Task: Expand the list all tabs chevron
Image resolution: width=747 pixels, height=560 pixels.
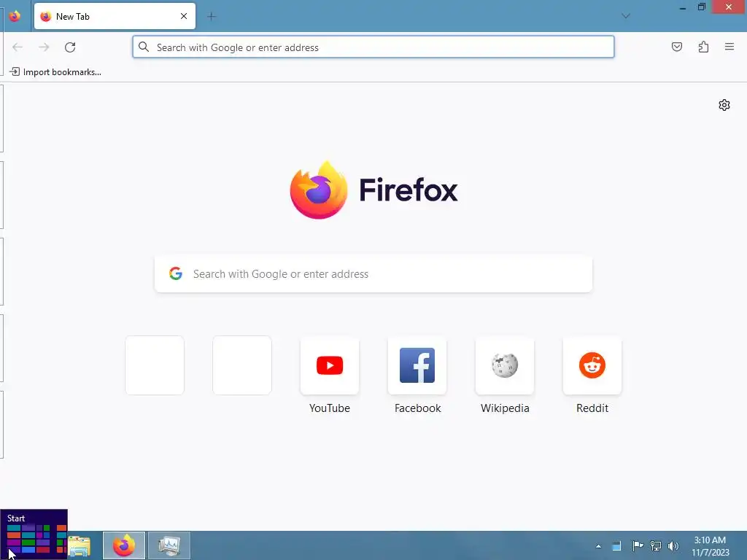Action: [x=625, y=16]
